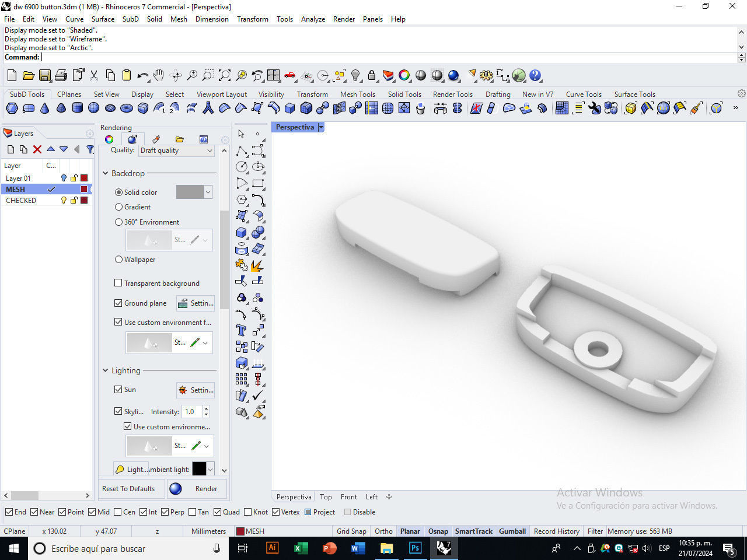Open Options with the gear icon
The height and width of the screenshot is (560, 747).
click(x=486, y=75)
